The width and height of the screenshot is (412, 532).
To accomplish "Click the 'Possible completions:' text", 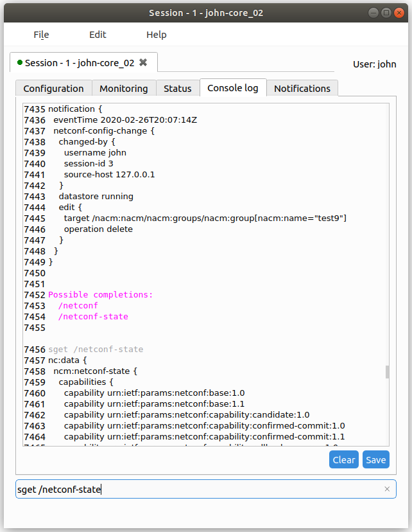I will (x=100, y=294).
